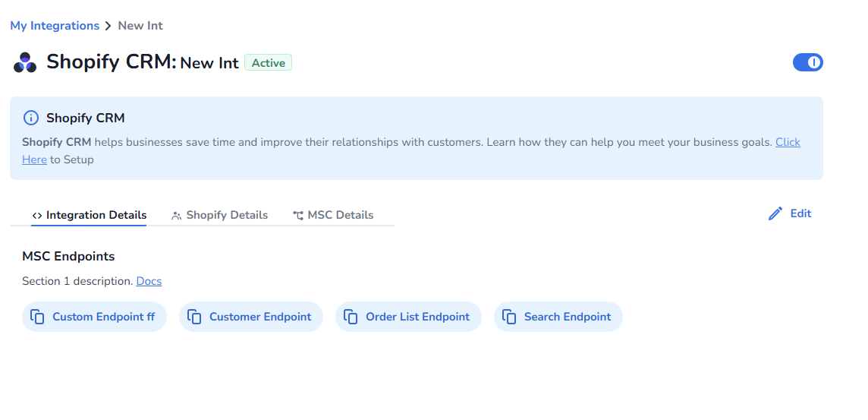Image resolution: width=868 pixels, height=420 pixels.
Task: Click the copy icon on Custom Endpoint ff
Action: (x=37, y=317)
